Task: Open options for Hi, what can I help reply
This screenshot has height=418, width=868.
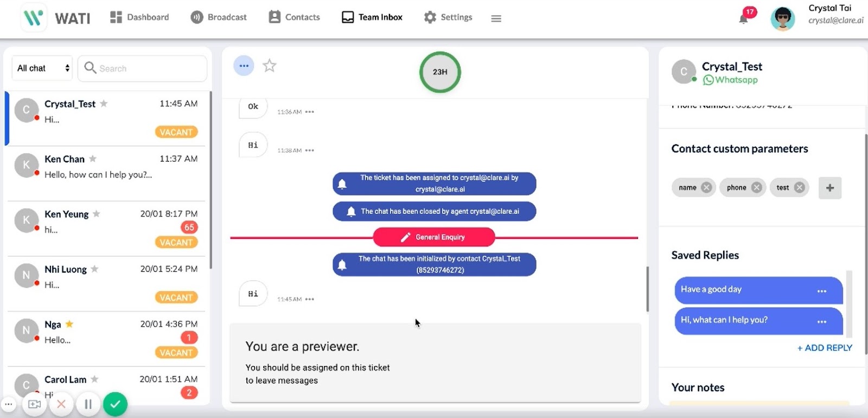Action: tap(822, 321)
